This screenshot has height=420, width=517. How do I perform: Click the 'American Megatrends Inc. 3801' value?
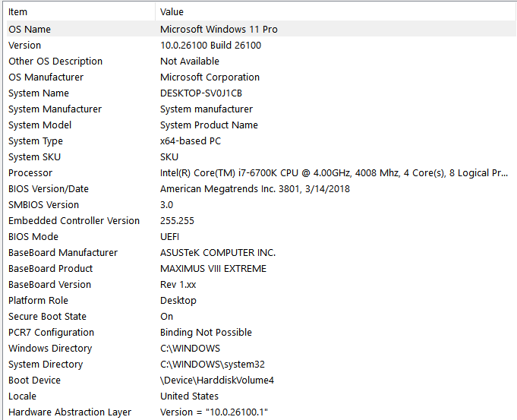255,188
